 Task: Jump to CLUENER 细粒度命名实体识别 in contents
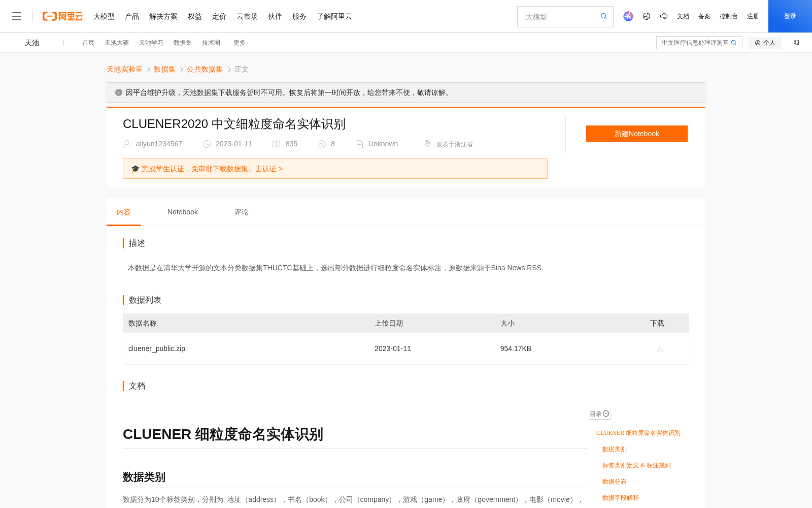[638, 433]
